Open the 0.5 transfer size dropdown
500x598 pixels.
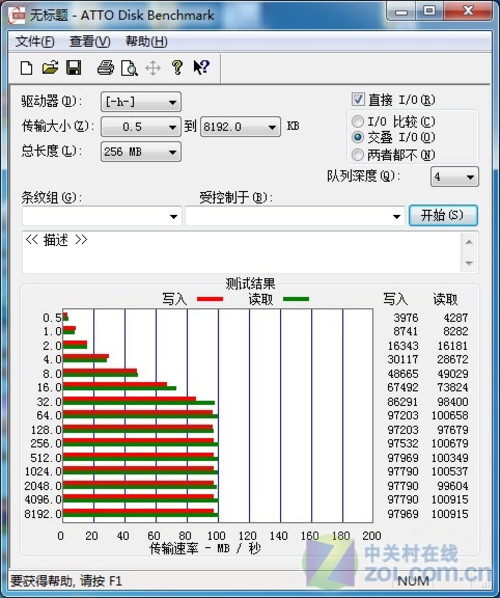point(141,127)
